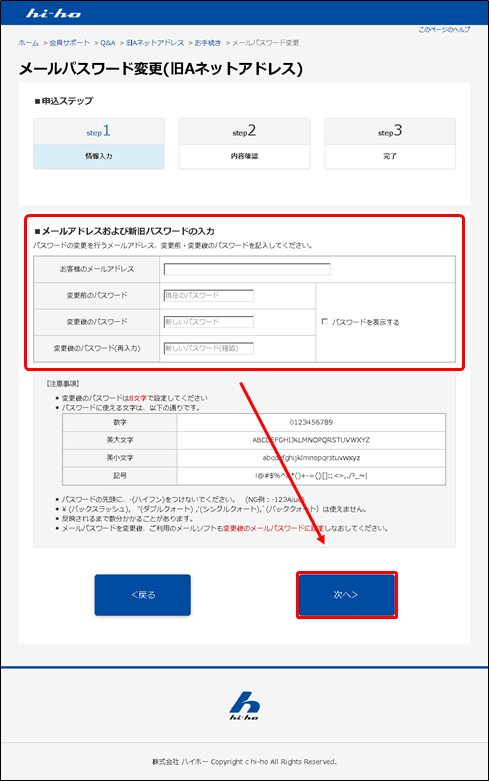Open the Q&A breadcrumb link
Viewport: 489px width, 781px height.
(x=108, y=43)
